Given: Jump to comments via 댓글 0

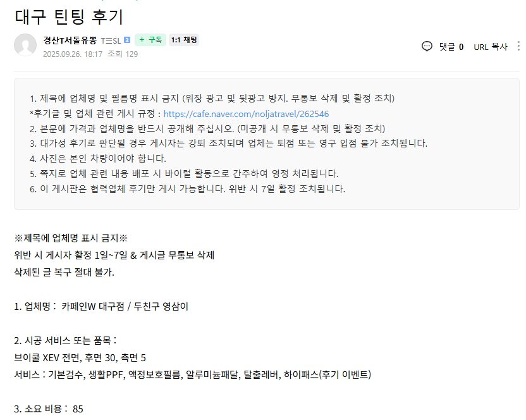Looking at the screenshot, I should point(451,46).
